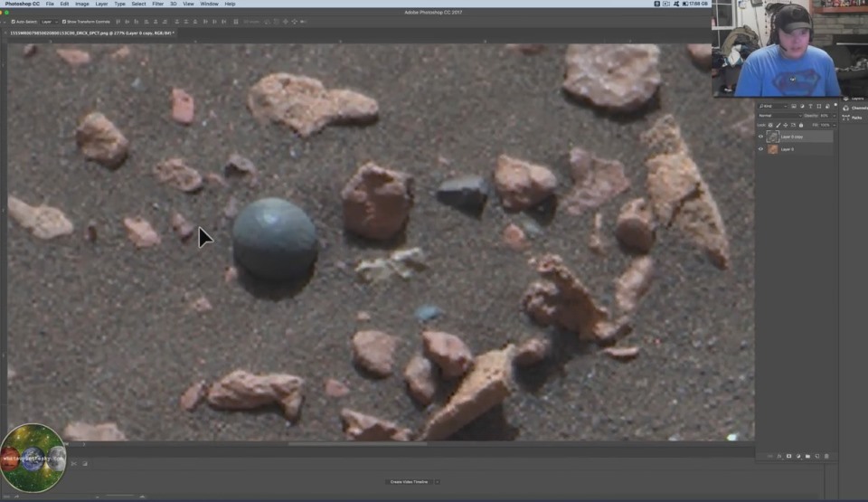The height and width of the screenshot is (502, 868).
Task: Toggle Show Transform Controls checkbox
Action: coord(63,21)
